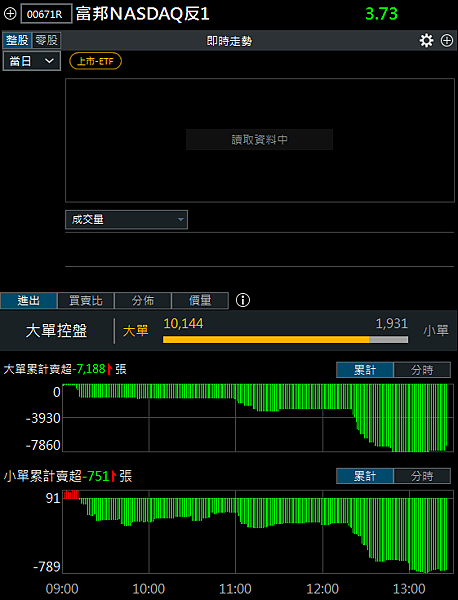Screen dimensions: 458x600
Task: Open the 成交量 indicator dropdown
Action: [x=126, y=220]
